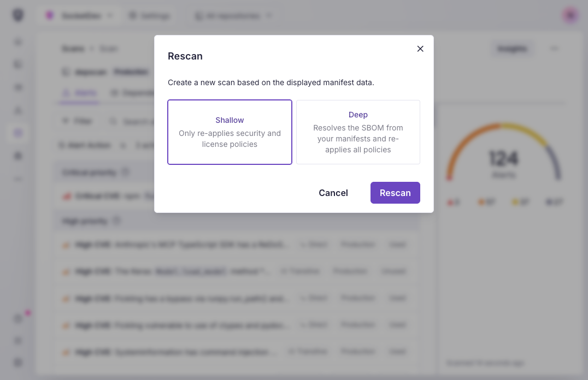588x380 pixels.
Task: Click the filter icon above the alert list
Action: [x=66, y=121]
